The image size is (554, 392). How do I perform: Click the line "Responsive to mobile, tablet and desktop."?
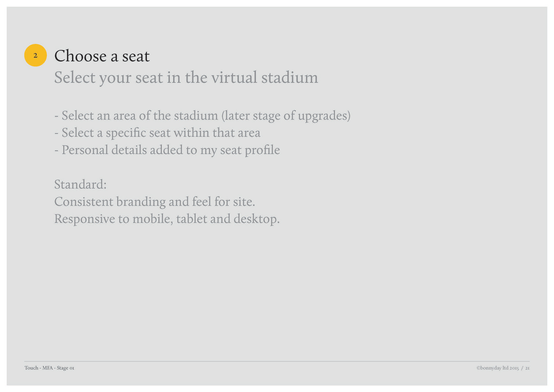point(167,219)
